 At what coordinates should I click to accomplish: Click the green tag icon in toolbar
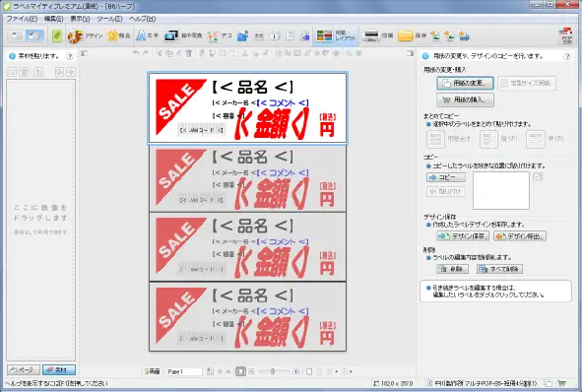point(56,36)
